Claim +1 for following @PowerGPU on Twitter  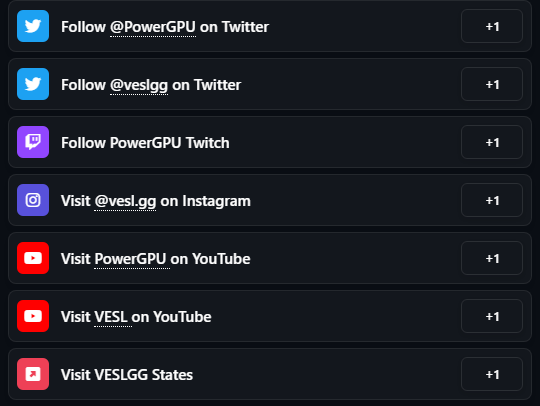coord(492,26)
